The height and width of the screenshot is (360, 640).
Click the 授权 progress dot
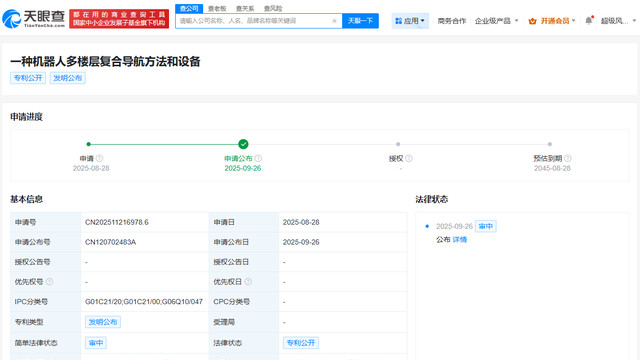398,144
